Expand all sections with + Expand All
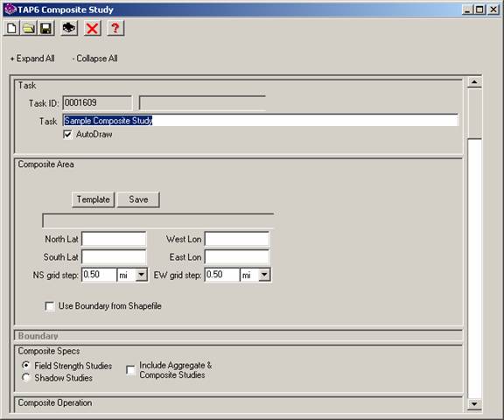Screen dimensions: 504x420 coord(32,59)
